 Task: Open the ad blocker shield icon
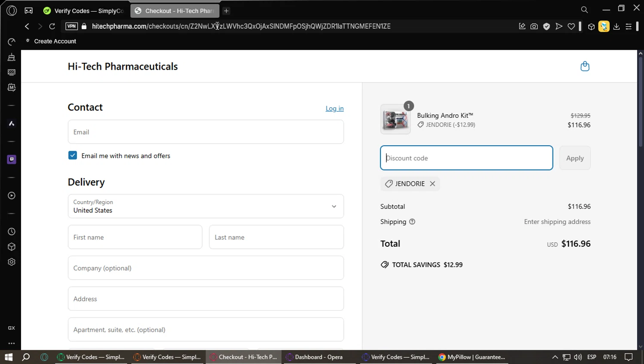[x=547, y=26]
